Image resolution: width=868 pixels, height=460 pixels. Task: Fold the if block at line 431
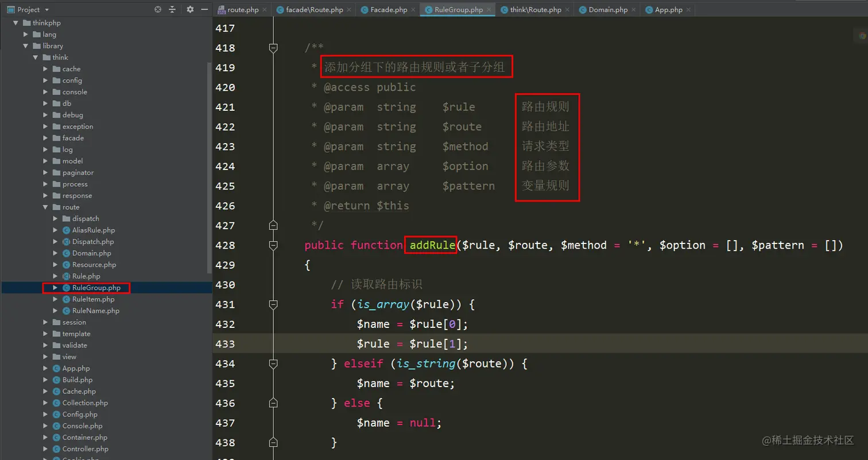click(273, 304)
